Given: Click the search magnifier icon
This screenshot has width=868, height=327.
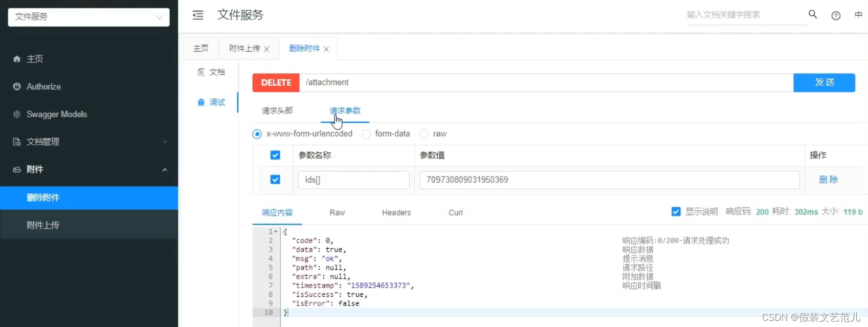Looking at the screenshot, I should pyautogui.click(x=813, y=14).
